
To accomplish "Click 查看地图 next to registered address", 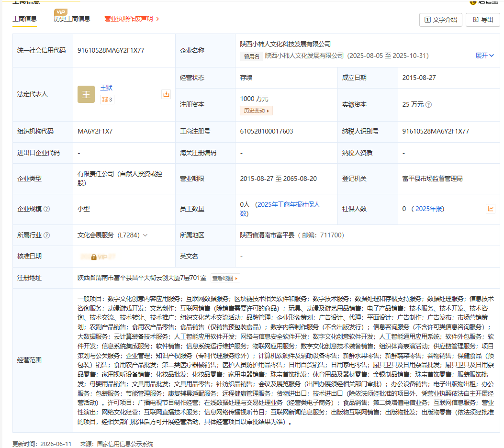I will tap(225, 278).
